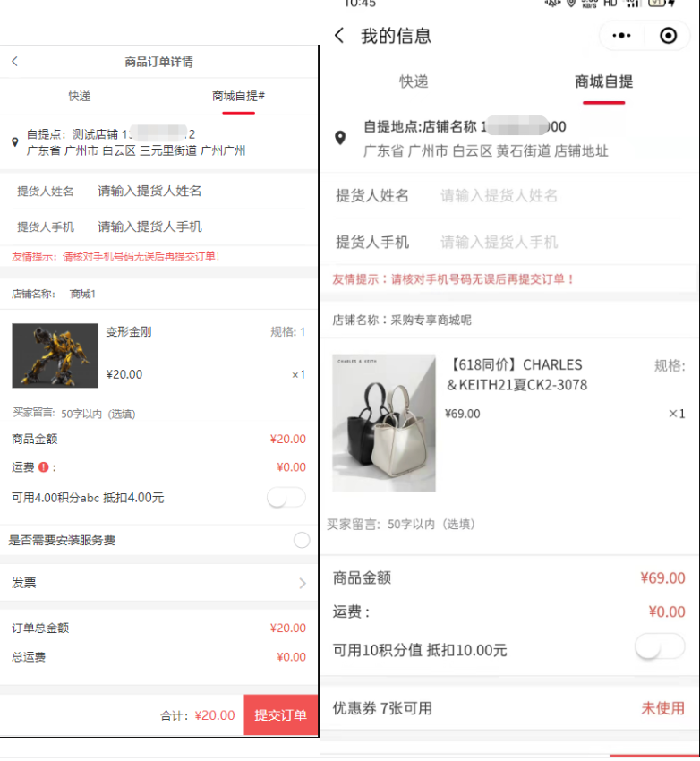Viewport: 700px width, 761px height.
Task: Expand the 发票 invoice option arrow
Action: (x=303, y=583)
